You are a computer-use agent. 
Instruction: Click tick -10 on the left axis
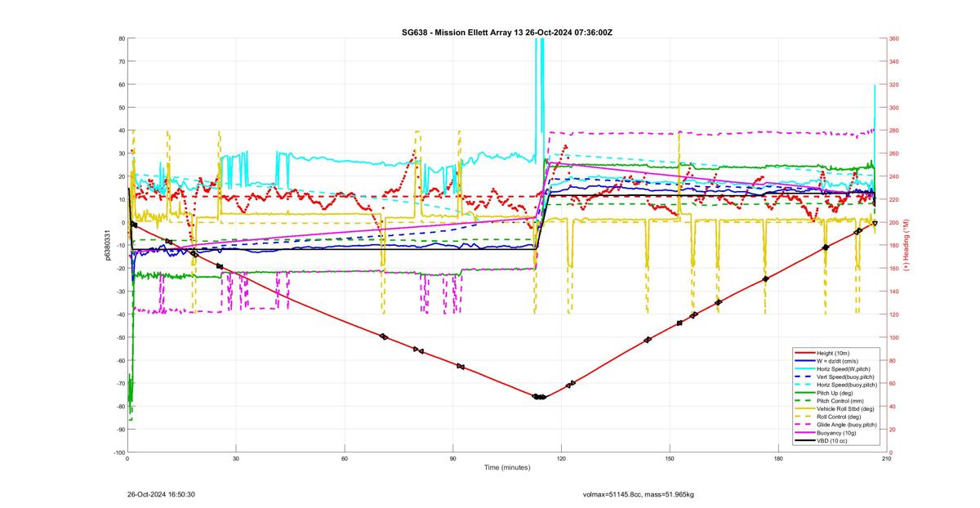point(121,246)
